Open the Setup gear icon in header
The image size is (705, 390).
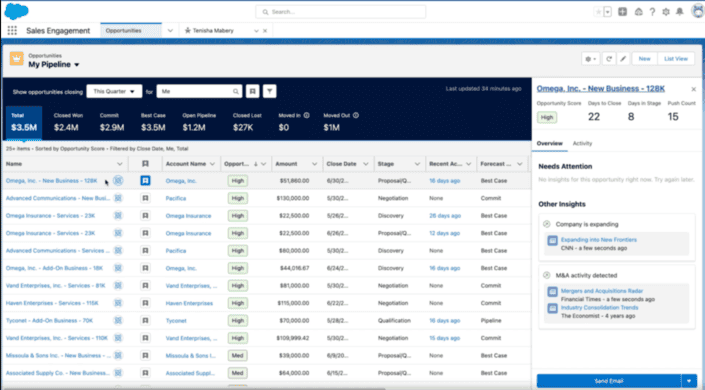tap(666, 12)
